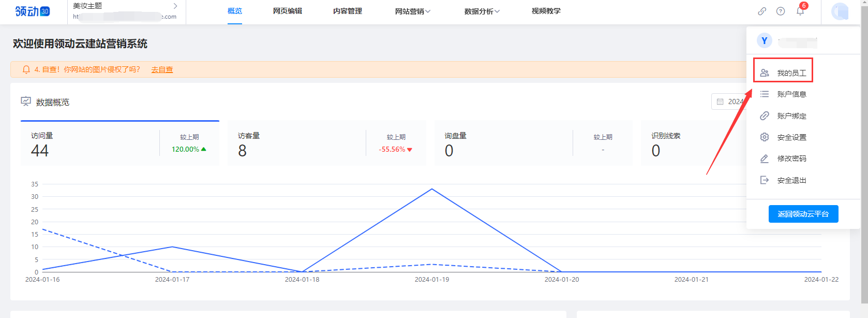Click the 领动 3.0 logo
The image size is (868, 318).
33,11
